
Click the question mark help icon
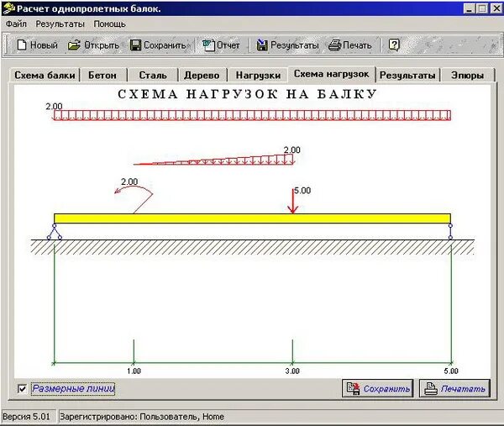(x=394, y=45)
